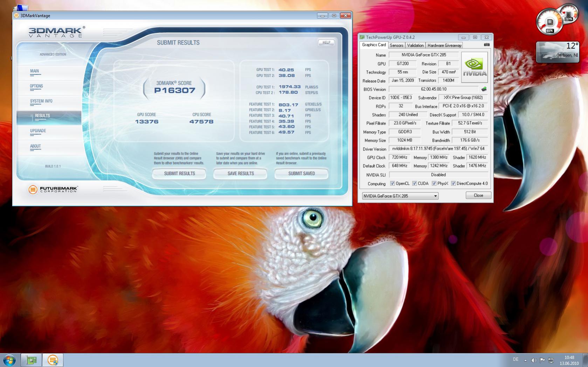The image size is (588, 367).
Task: Maximize the 3DMarkVantage window
Action: click(x=334, y=15)
